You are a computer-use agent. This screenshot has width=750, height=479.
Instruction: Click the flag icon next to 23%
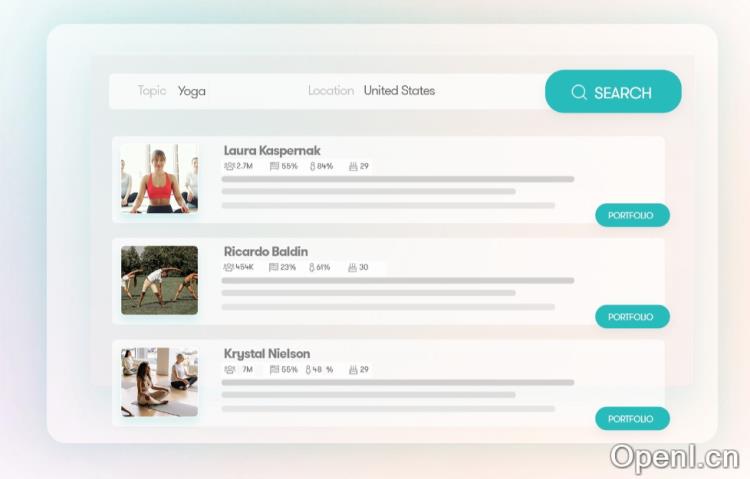274,268
